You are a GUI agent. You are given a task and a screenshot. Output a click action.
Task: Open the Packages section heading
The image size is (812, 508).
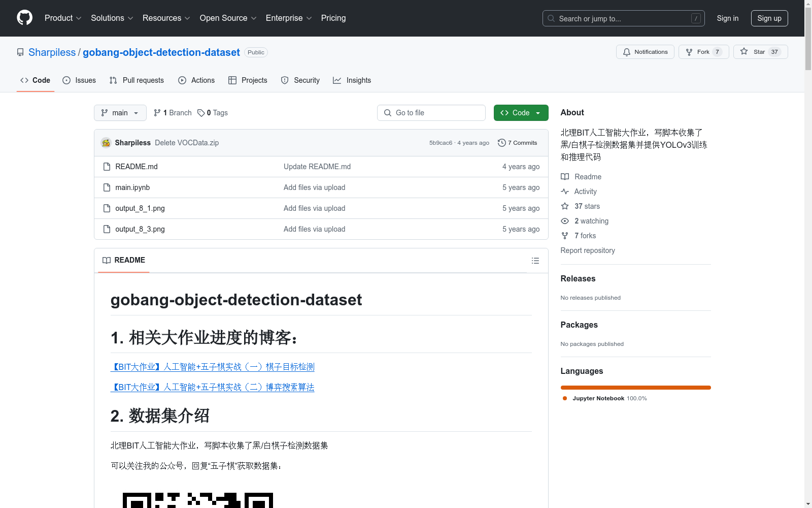point(579,325)
